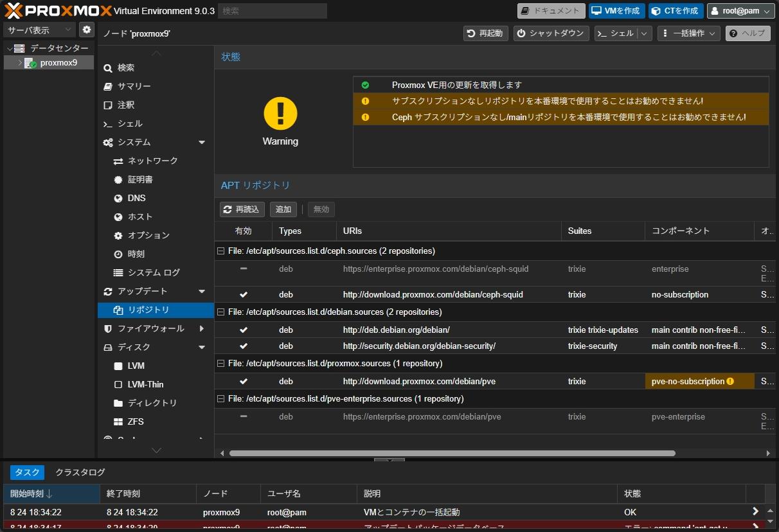This screenshot has height=532, width=779.
Task: Click the sidebar scroll-down chevron
Action: (156, 450)
